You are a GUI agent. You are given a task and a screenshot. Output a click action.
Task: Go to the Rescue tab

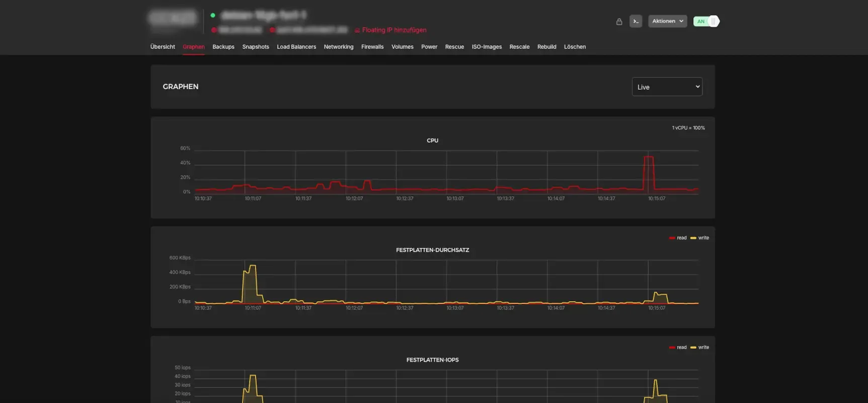point(454,47)
